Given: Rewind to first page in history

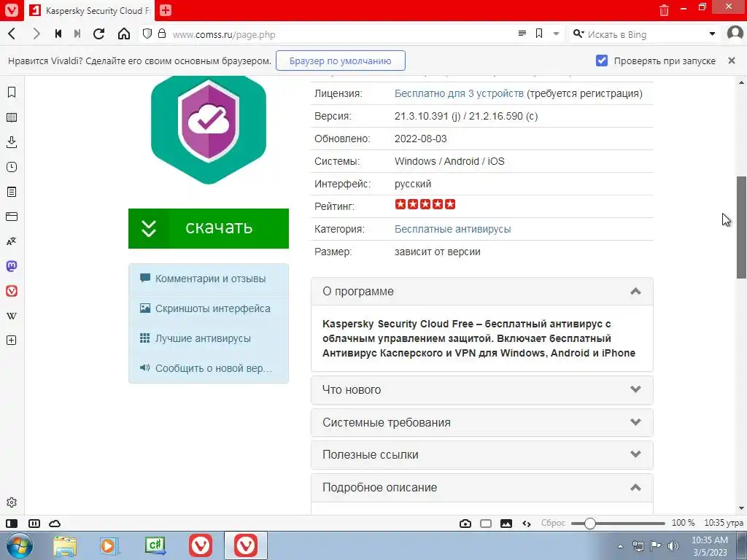Looking at the screenshot, I should point(58,34).
